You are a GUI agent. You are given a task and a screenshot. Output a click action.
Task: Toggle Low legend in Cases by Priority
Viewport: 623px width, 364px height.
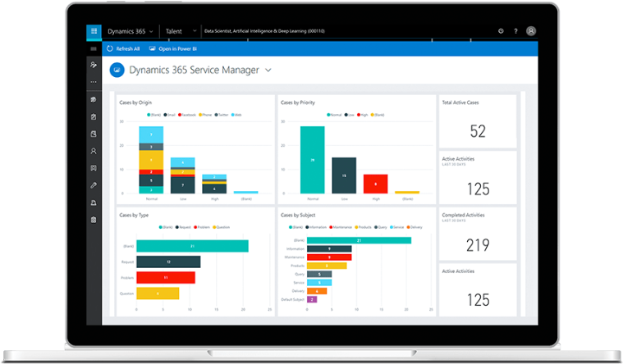tap(349, 115)
